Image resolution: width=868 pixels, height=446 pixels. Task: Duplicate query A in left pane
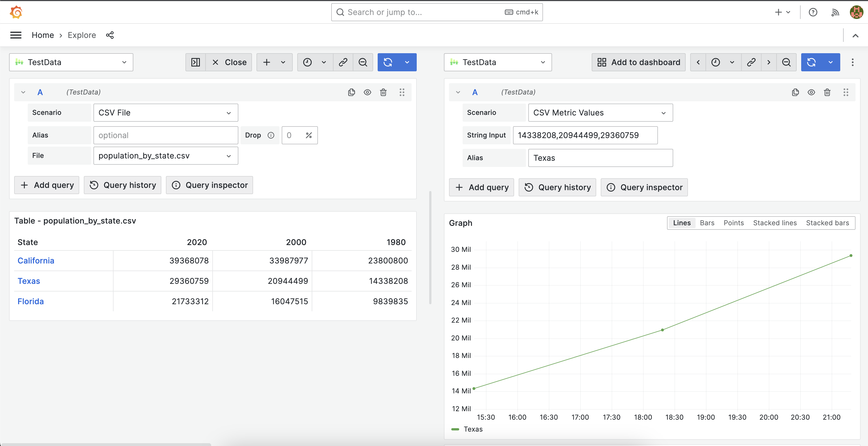351,92
